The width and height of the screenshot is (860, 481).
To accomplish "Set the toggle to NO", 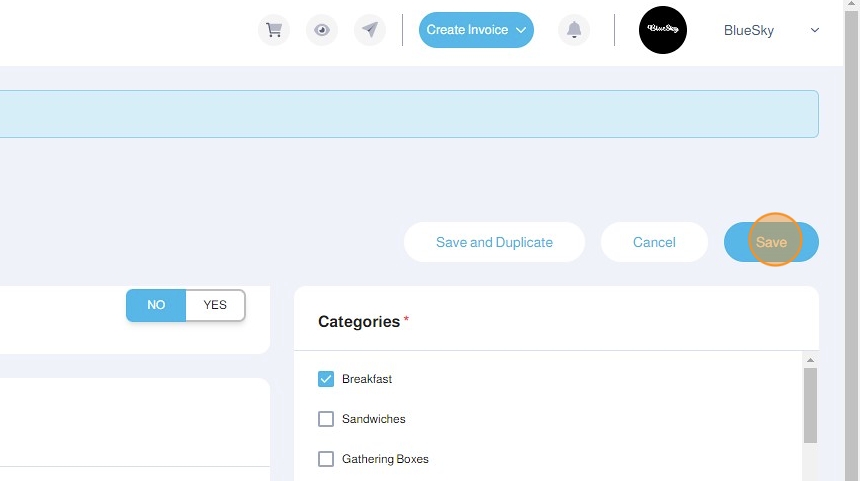I will pos(156,305).
